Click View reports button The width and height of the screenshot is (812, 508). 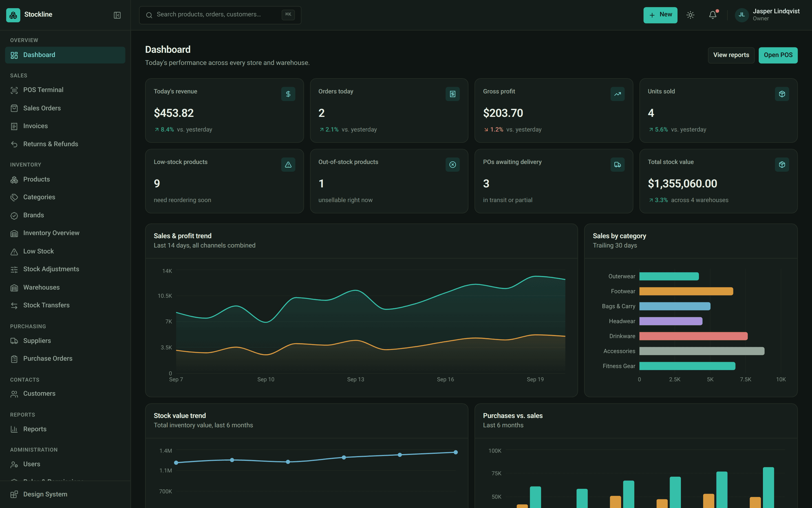click(x=731, y=55)
